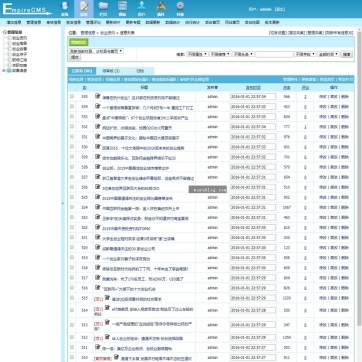Click the edit icon in row ID 522

coord(98,227)
